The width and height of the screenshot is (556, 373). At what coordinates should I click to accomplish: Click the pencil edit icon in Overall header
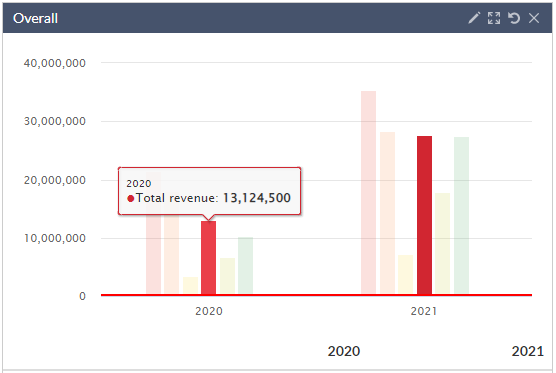(x=474, y=18)
